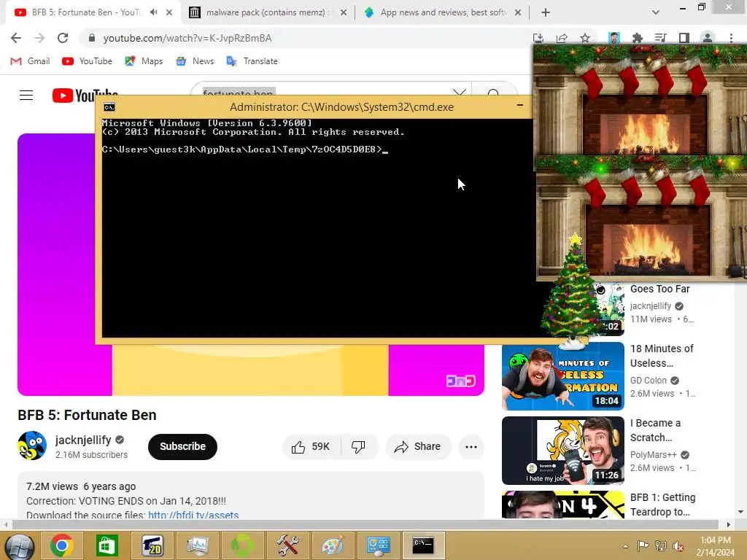Screen dimensions: 747x560
Task: Open the extensions puzzle icon
Action: point(637,38)
